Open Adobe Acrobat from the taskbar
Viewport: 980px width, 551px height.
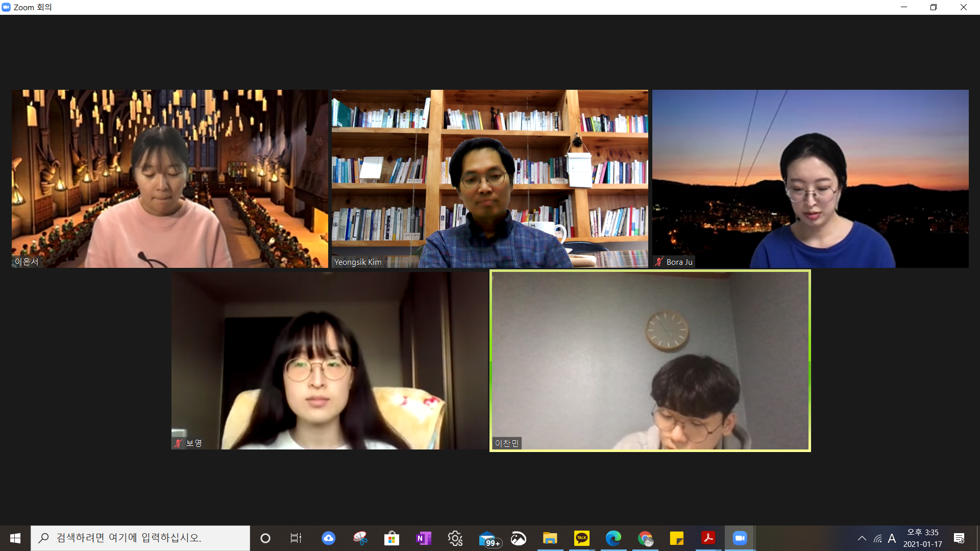(x=708, y=538)
